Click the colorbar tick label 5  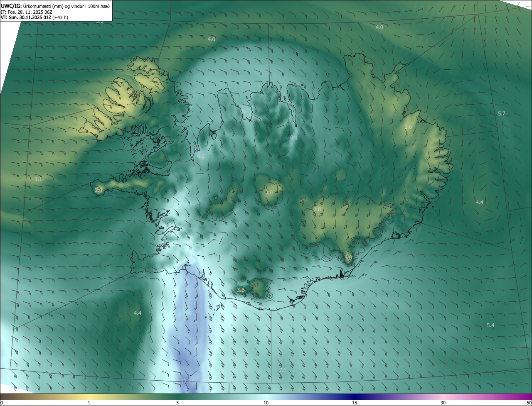[x=177, y=403]
